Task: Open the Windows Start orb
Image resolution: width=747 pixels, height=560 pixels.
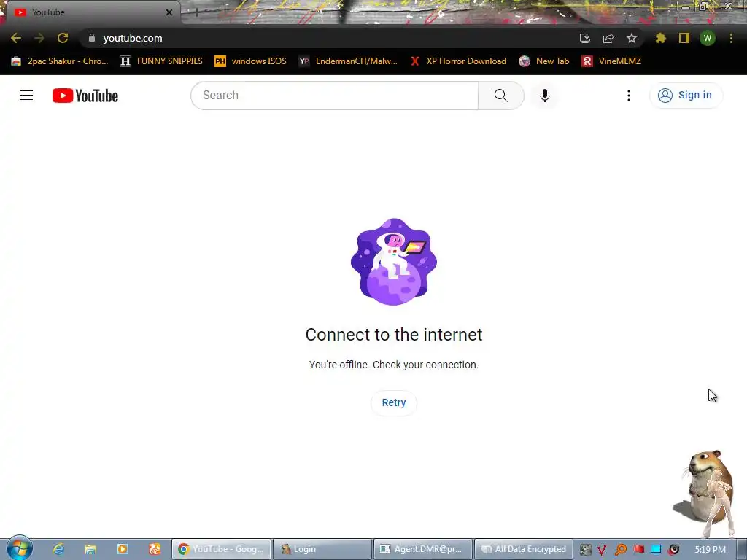Action: click(x=20, y=548)
